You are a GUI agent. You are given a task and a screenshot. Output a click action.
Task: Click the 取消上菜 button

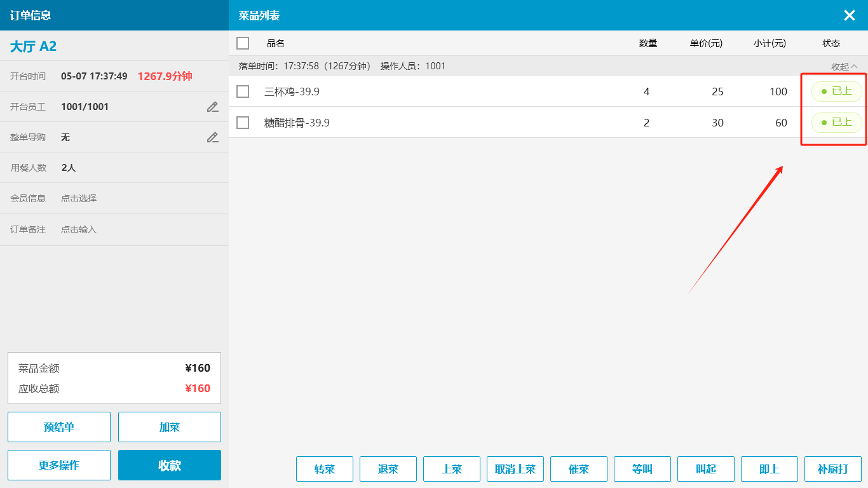(515, 469)
